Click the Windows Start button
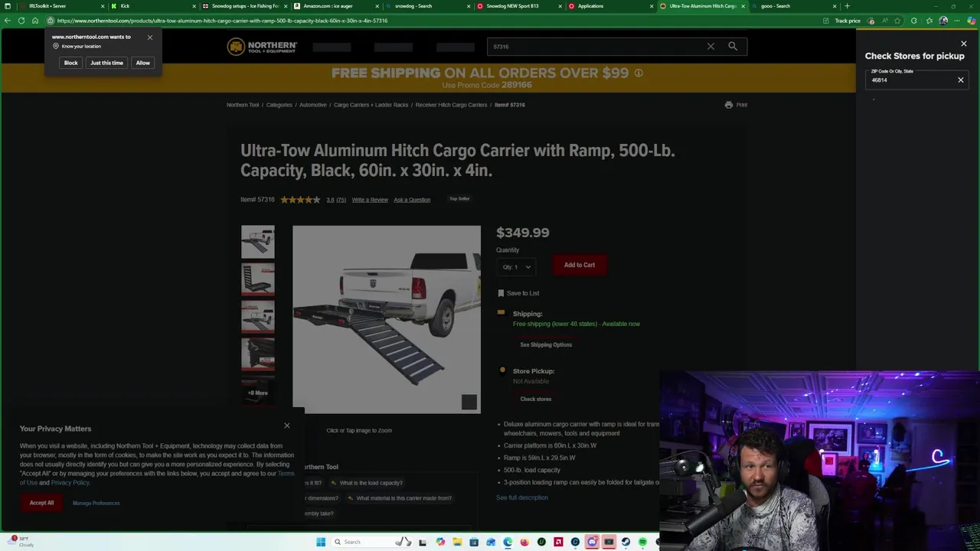980x551 pixels. 321,542
